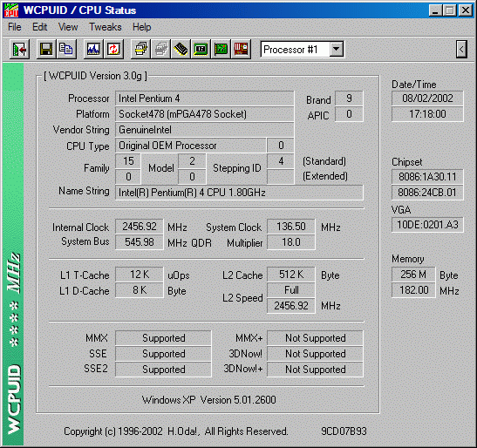The width and height of the screenshot is (477, 448).
Task: Open the real-time clock graph icon
Action: point(93,49)
